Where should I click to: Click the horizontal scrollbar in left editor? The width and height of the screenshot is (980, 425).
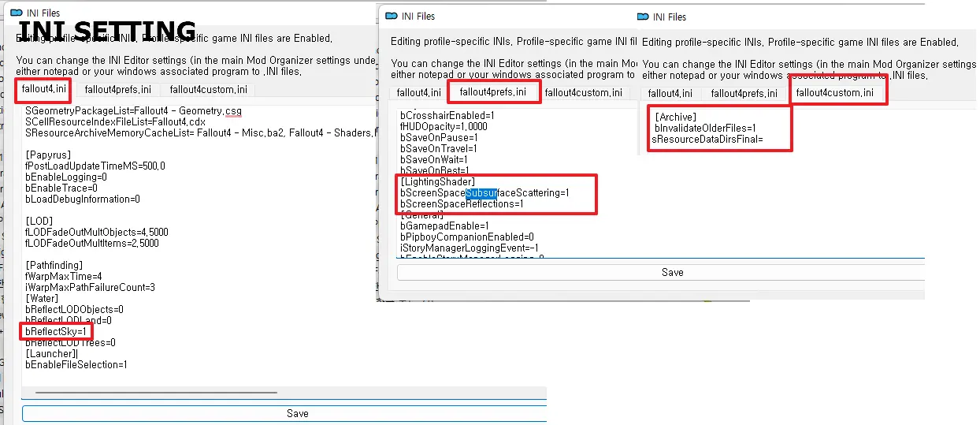point(156,392)
